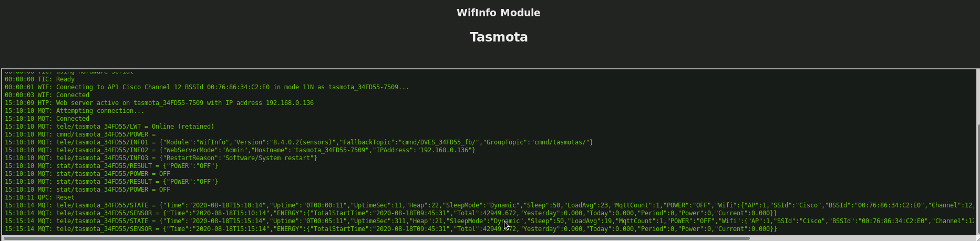Click the LWT = Online (retained) line
This screenshot has height=241, width=980.
[109, 127]
